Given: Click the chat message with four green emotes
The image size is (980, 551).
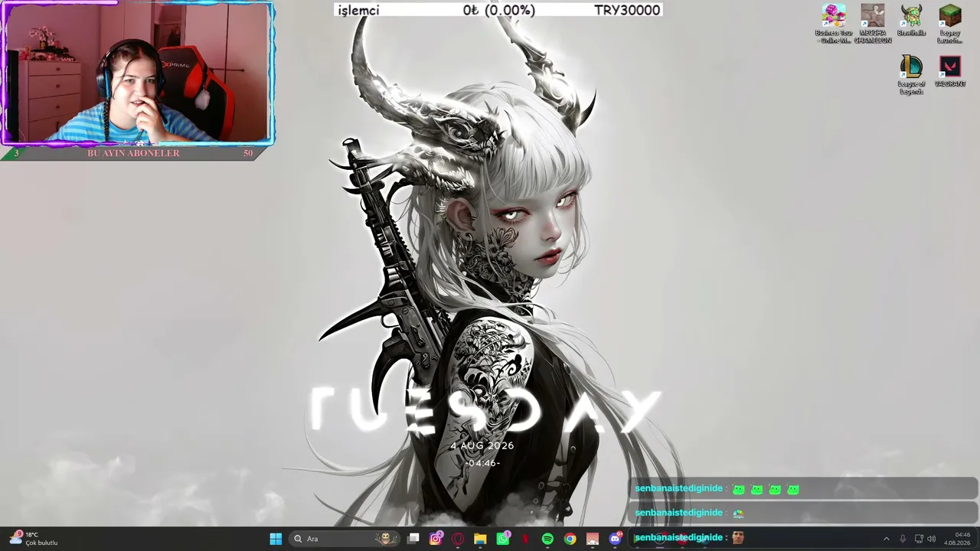Looking at the screenshot, I should [x=802, y=489].
